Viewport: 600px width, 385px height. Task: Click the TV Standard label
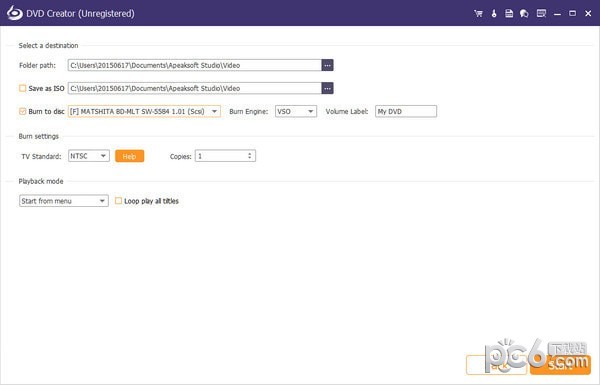(x=41, y=156)
